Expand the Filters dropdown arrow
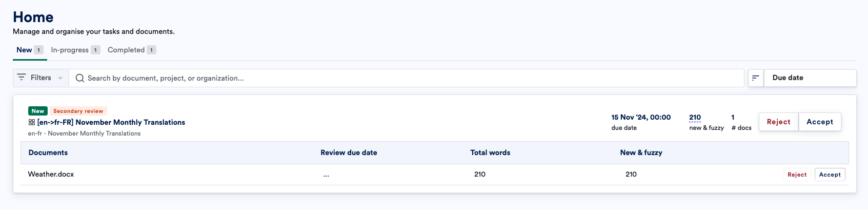 [x=60, y=78]
